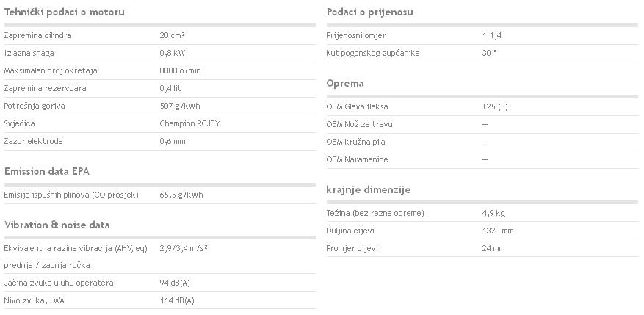
Task: Select the 'Potrošnja goriva' label
Action: (35, 106)
